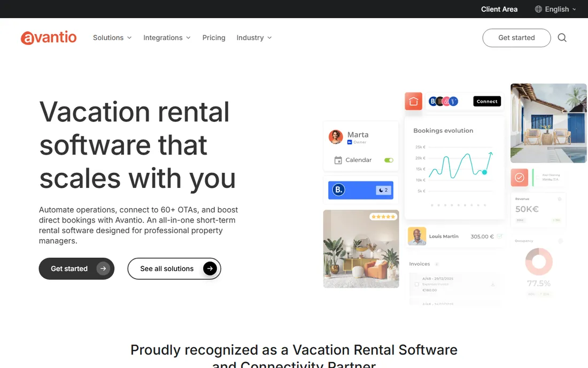Expand the Solutions menu

click(x=112, y=37)
